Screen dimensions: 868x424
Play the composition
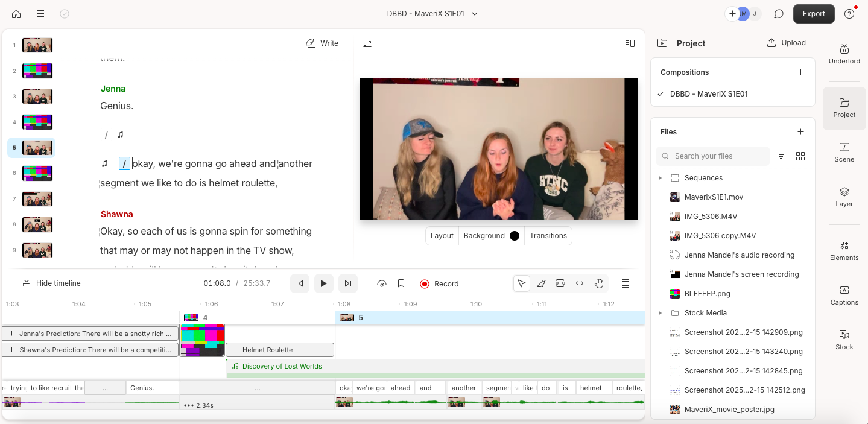point(324,283)
